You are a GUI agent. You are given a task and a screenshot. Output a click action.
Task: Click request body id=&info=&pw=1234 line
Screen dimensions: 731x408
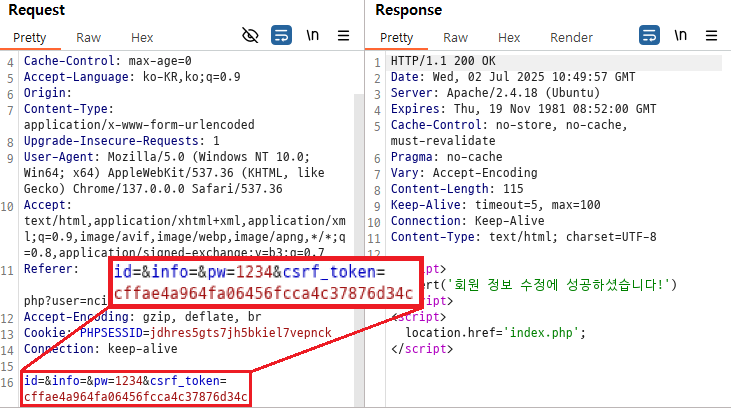coord(125,381)
